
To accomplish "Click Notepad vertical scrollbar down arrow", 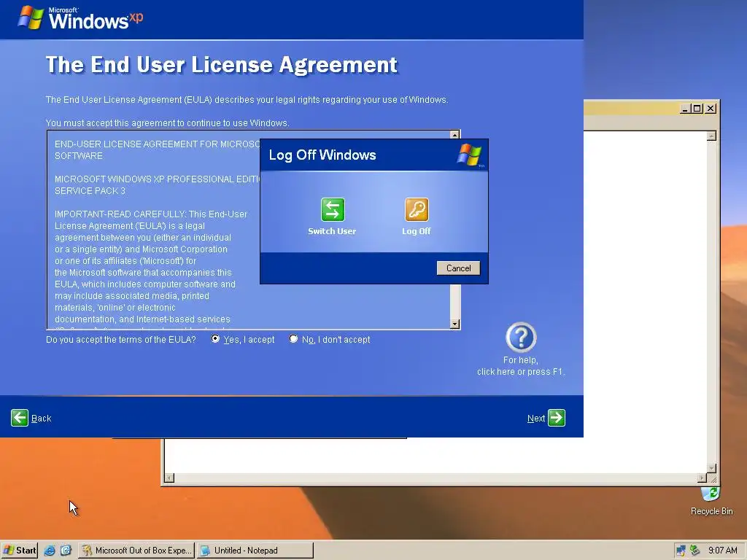I will click(711, 468).
